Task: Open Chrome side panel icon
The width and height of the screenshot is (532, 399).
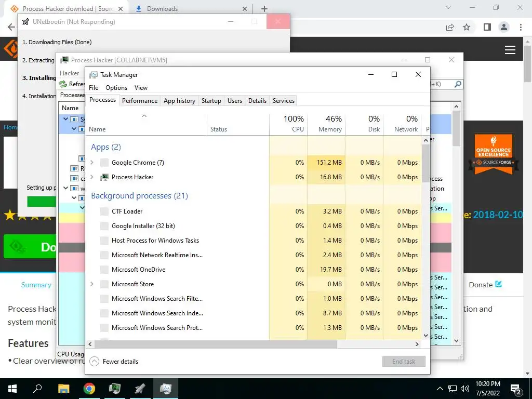Action: (x=487, y=27)
